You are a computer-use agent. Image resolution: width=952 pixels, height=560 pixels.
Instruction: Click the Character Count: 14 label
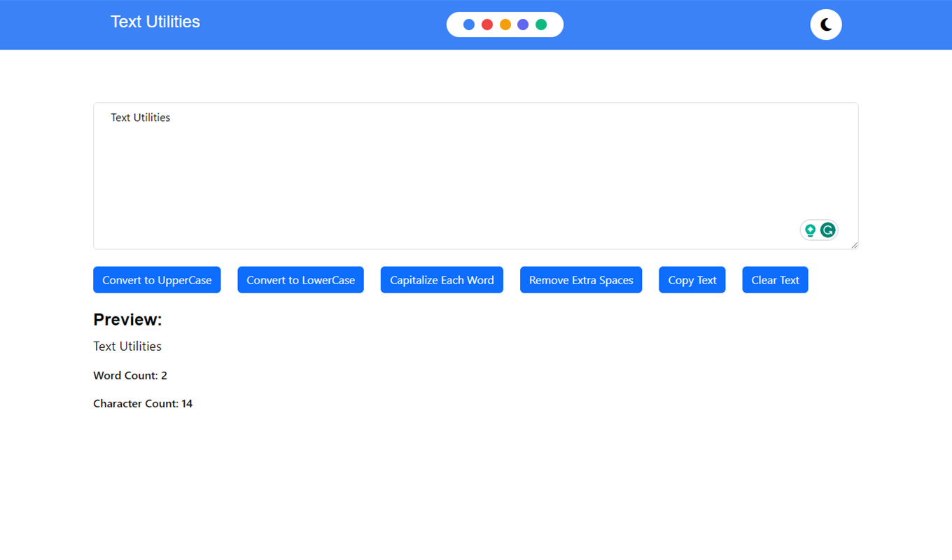tap(143, 404)
